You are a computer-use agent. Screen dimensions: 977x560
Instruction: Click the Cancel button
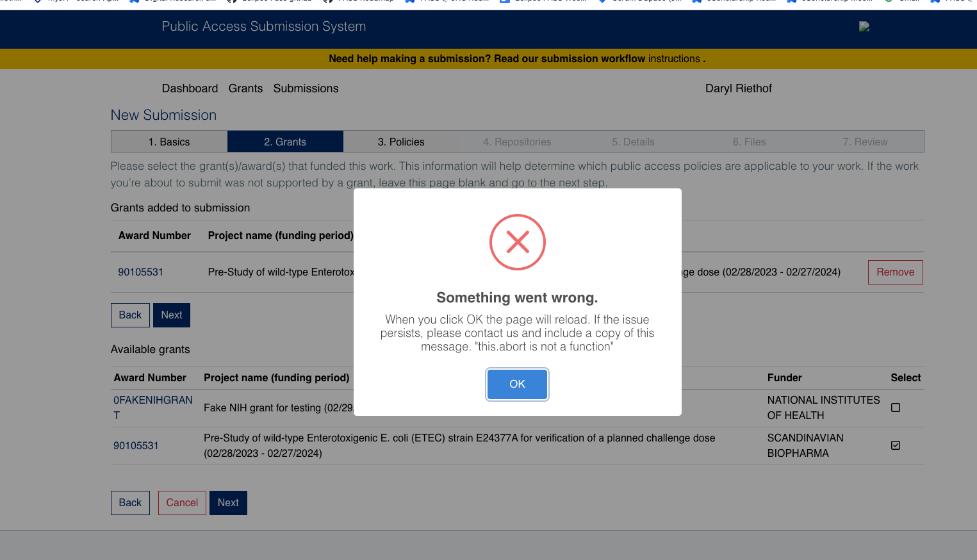pyautogui.click(x=181, y=502)
